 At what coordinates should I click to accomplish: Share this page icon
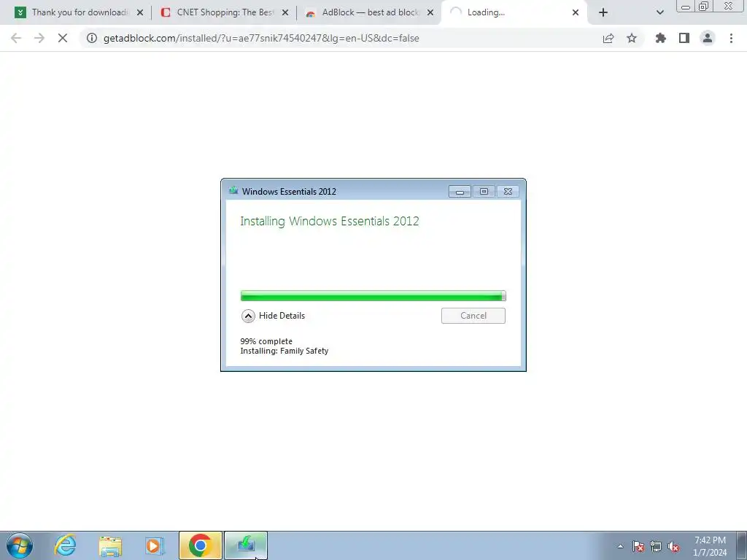(608, 38)
